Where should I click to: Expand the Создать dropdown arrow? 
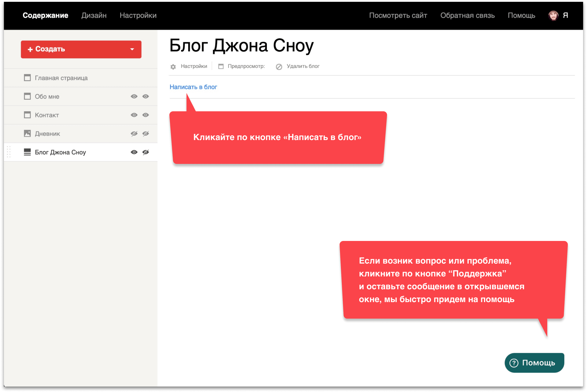(132, 49)
